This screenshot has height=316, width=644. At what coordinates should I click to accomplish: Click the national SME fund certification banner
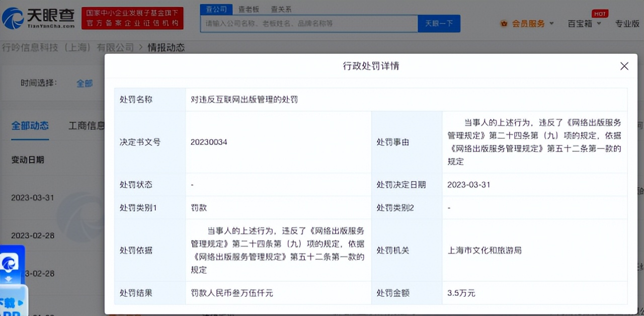point(132,18)
